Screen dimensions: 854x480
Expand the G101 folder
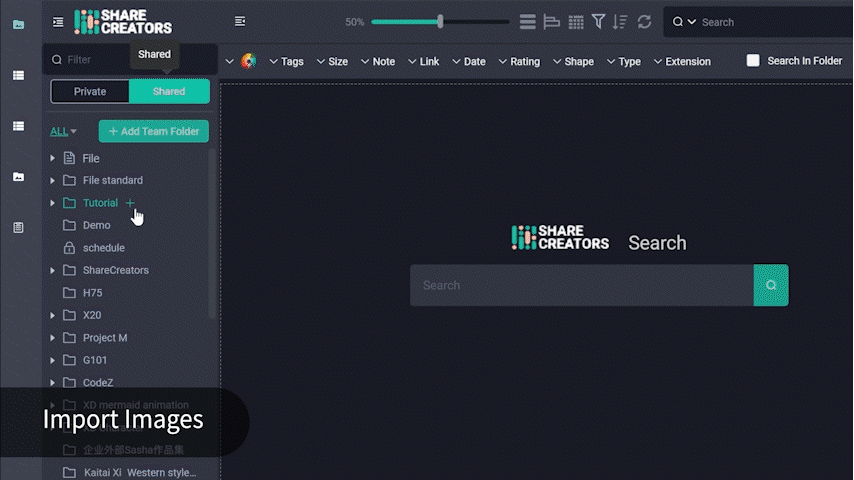click(x=52, y=360)
